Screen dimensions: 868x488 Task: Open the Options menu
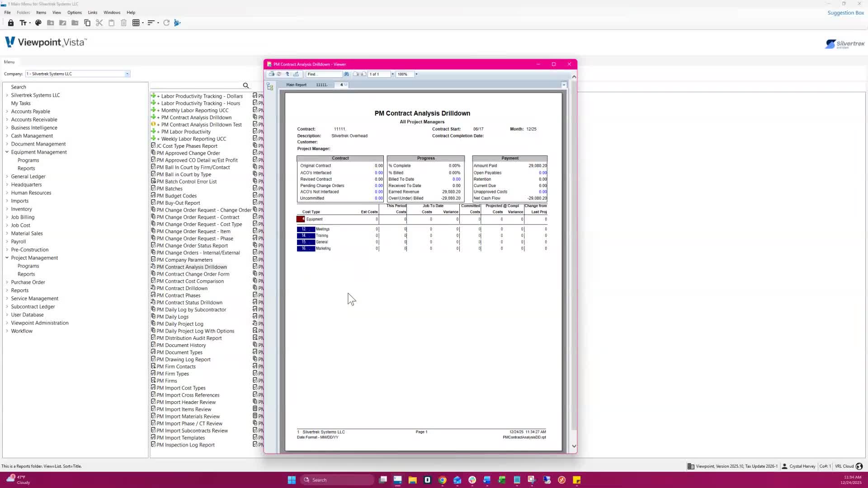pyautogui.click(x=74, y=13)
